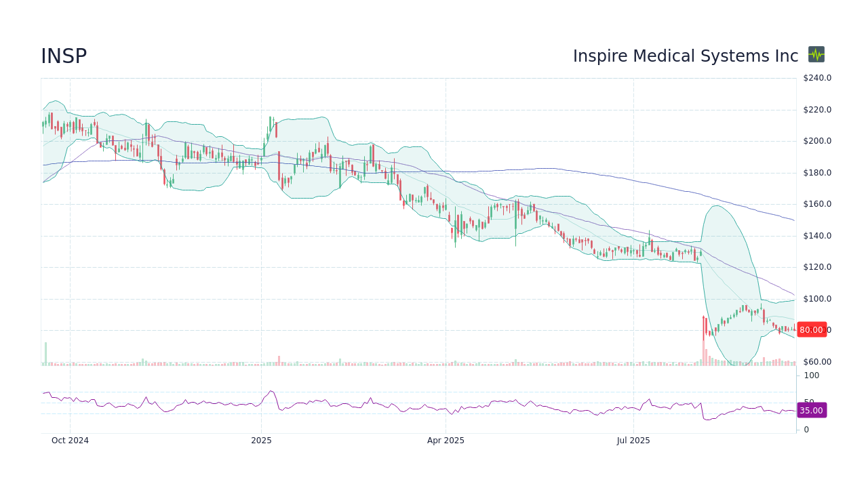Select the purple 35.00 indicator badge
The image size is (868, 488).
click(811, 410)
